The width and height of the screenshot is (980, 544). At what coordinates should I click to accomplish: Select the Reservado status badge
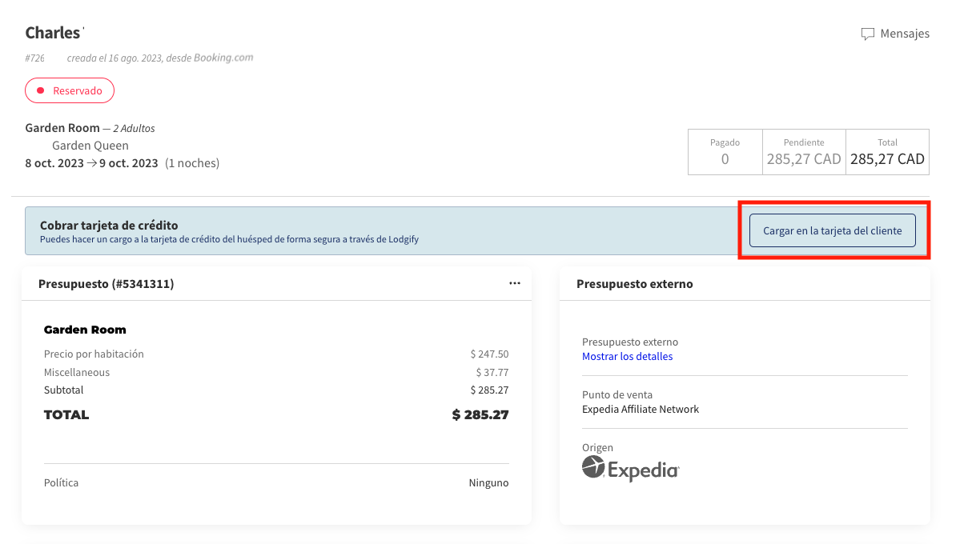70,90
